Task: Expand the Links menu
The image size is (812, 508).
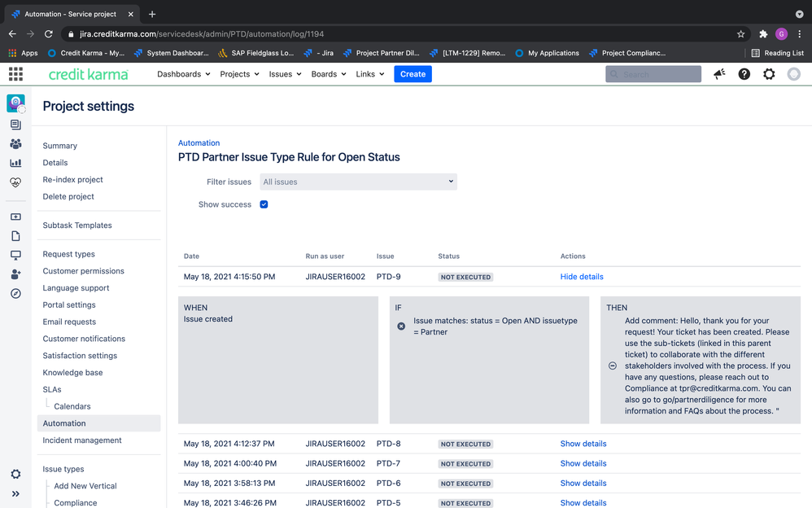Action: pyautogui.click(x=369, y=74)
